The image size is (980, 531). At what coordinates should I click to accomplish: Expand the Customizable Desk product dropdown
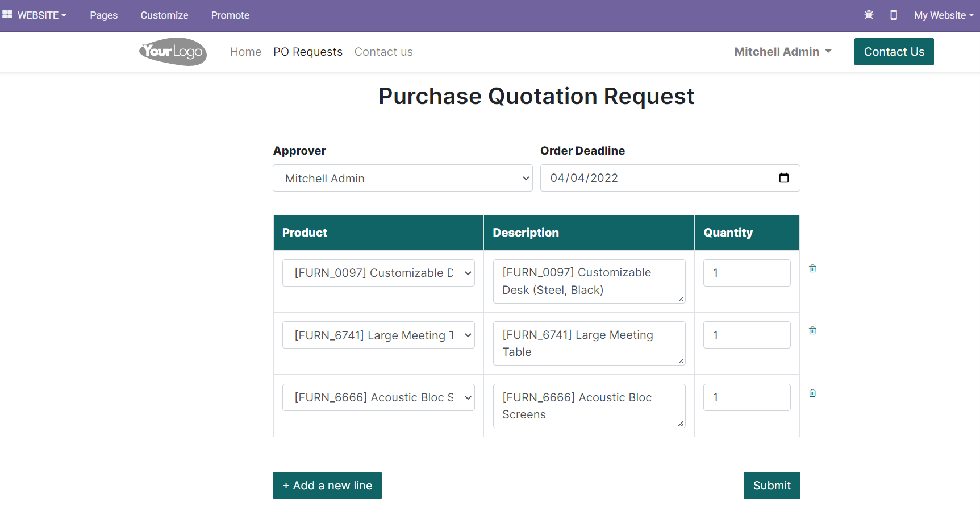[x=378, y=273]
